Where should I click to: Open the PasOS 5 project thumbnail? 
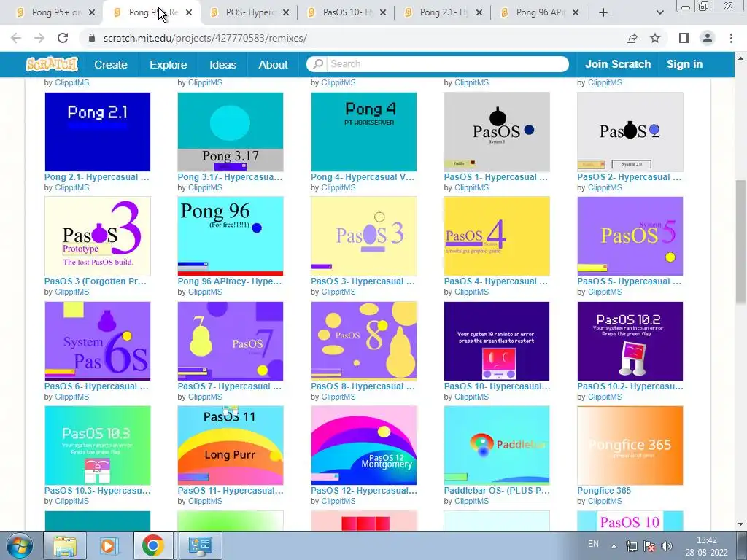point(630,236)
